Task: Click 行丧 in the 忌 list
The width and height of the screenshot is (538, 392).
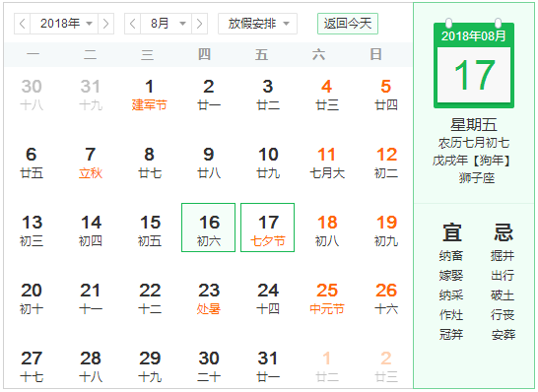Action: tap(503, 314)
